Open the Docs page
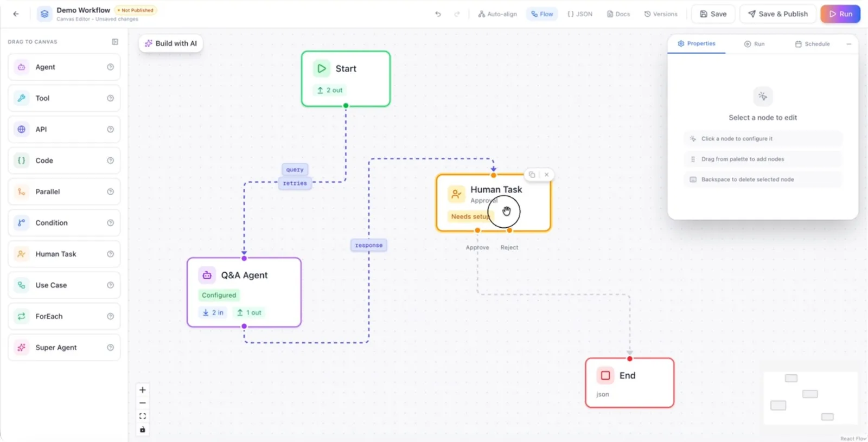This screenshot has width=868, height=442. 618,14
